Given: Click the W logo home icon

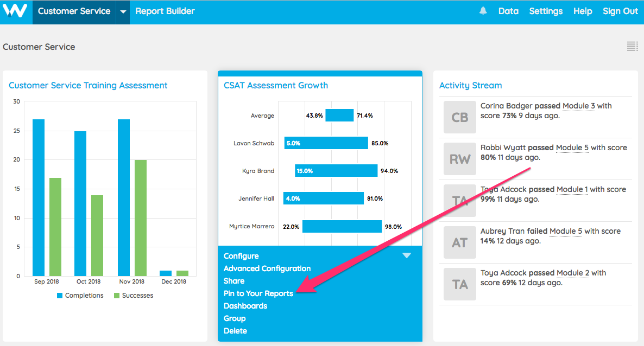Looking at the screenshot, I should click(x=15, y=11).
